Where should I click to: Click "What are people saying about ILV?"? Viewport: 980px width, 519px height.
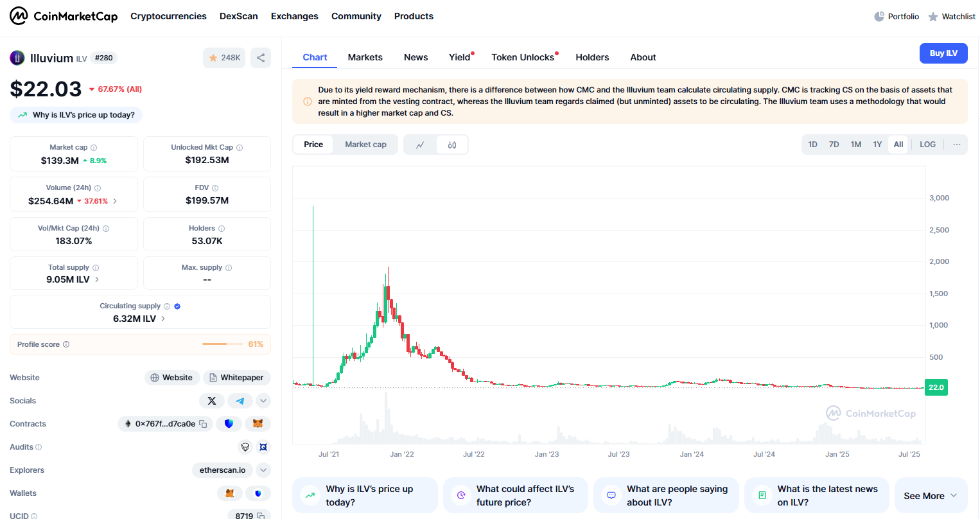666,496
